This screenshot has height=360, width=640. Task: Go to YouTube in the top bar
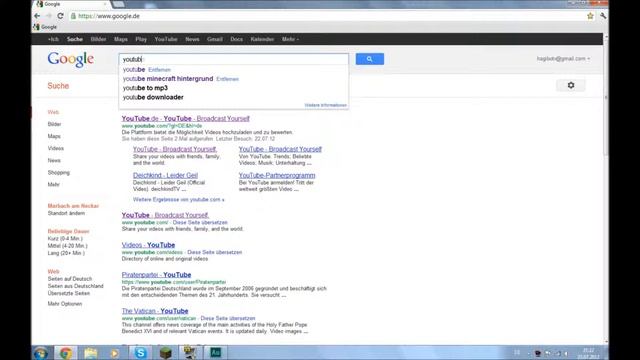[166, 39]
